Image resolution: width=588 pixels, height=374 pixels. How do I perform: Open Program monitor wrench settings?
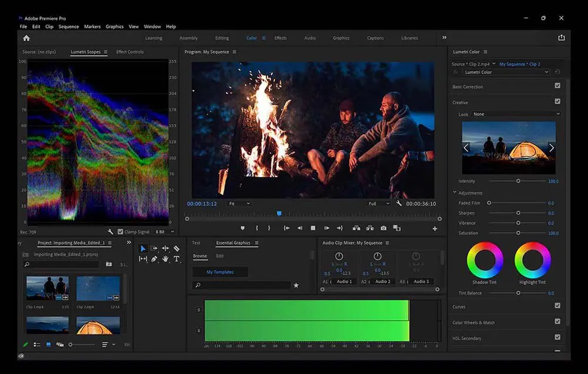click(x=399, y=203)
